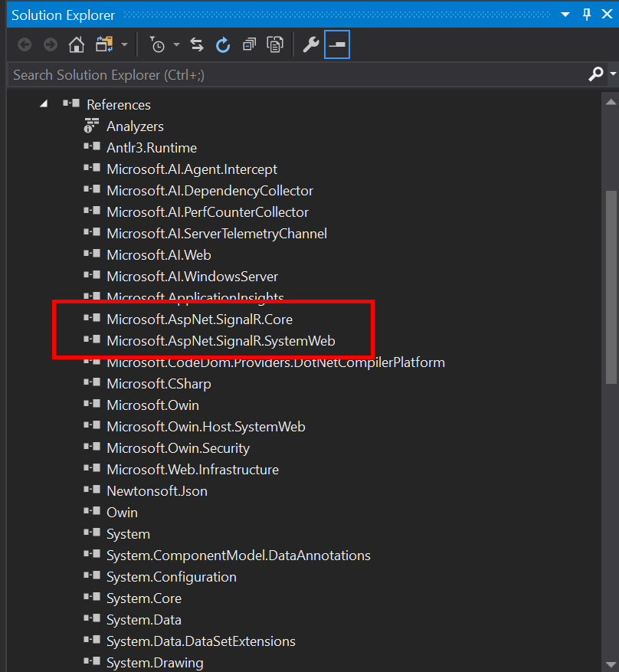The height and width of the screenshot is (672, 619).
Task: Click the Owin reference icon
Action: 92,511
